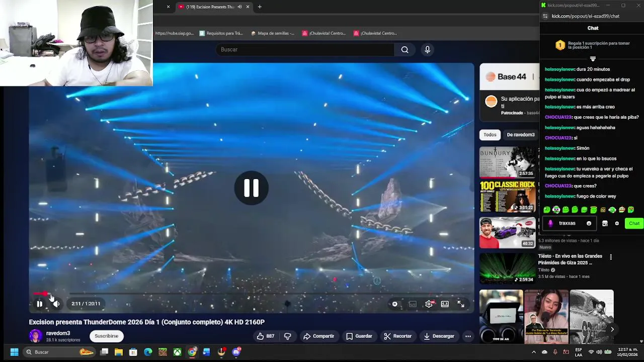Click username holasoyisnew in first chat message
The image size is (644, 362).
point(559,69)
